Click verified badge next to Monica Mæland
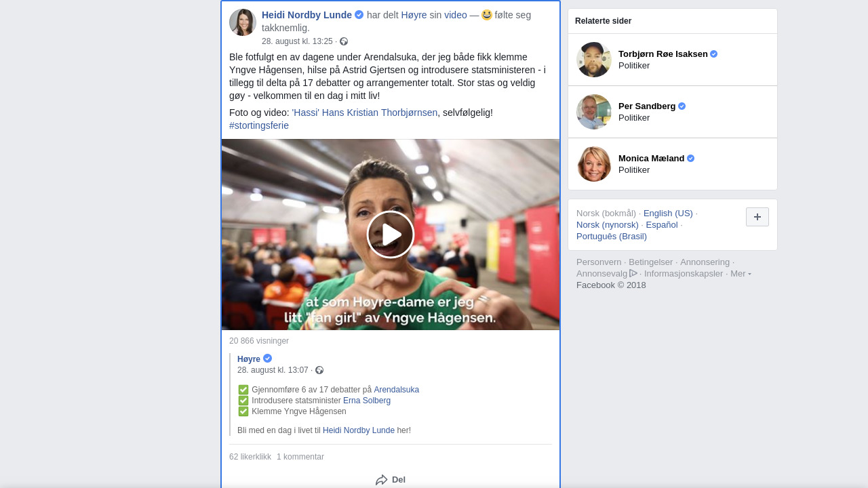The height and width of the screenshot is (488, 868). [691, 159]
